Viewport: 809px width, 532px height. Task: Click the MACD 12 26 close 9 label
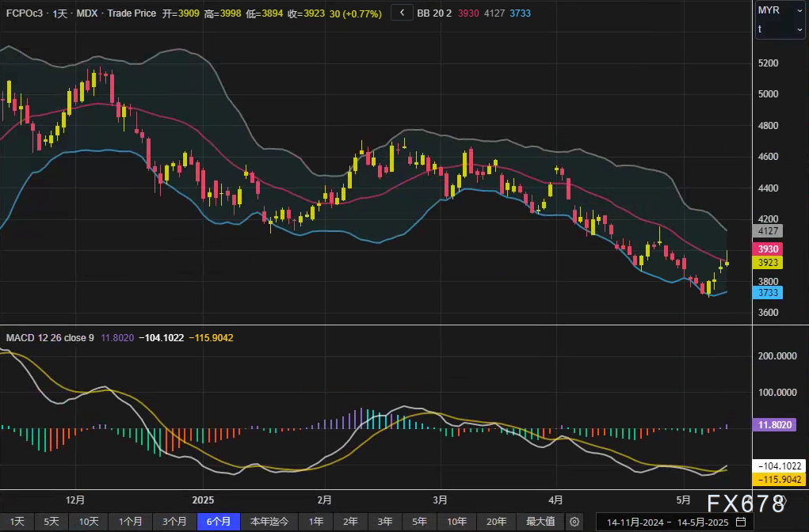pyautogui.click(x=50, y=338)
